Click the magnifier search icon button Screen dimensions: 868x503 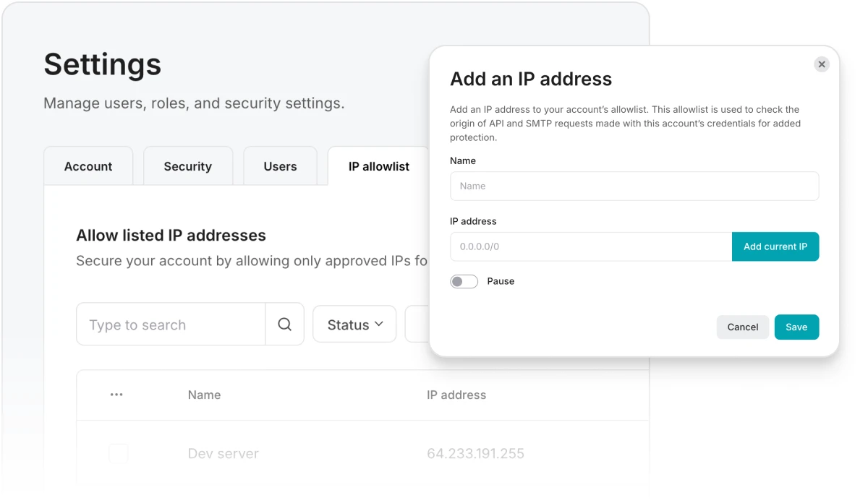pos(285,324)
